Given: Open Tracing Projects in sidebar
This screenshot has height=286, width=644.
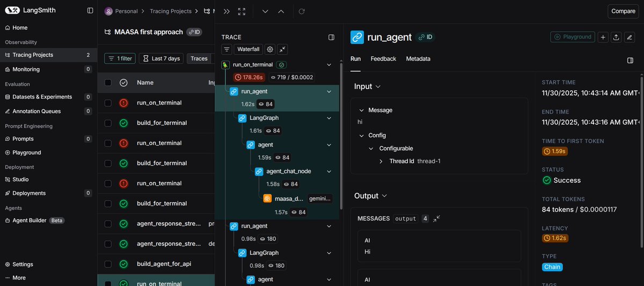Looking at the screenshot, I should coord(33,55).
